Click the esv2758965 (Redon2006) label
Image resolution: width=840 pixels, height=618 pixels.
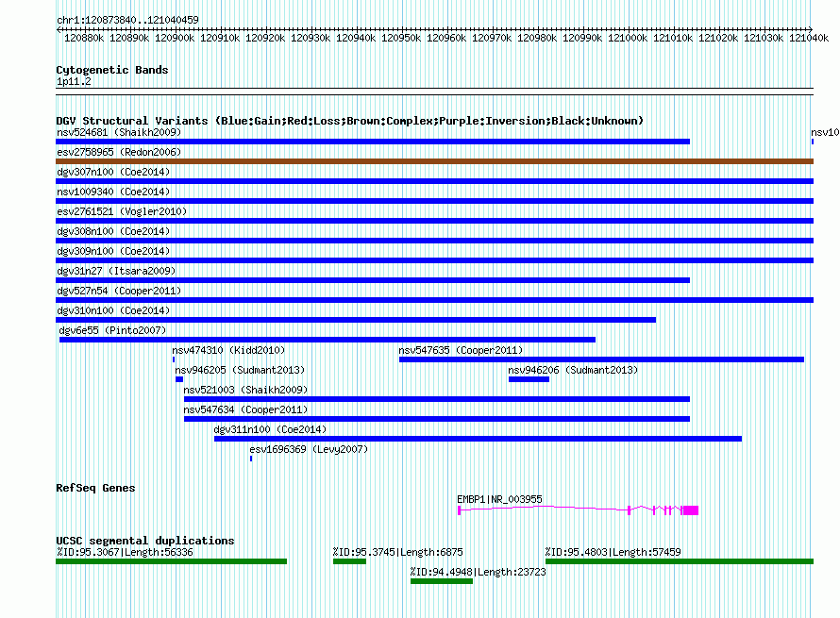[119, 152]
